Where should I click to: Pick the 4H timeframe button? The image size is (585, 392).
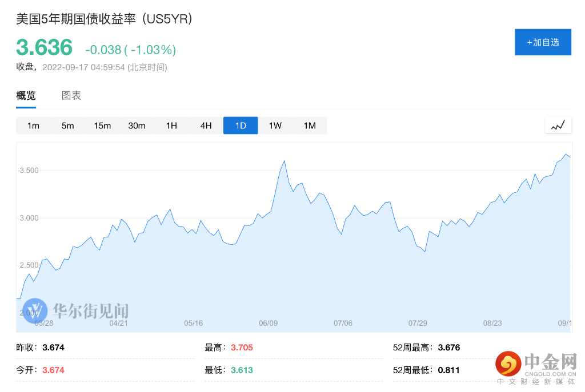[206, 126]
